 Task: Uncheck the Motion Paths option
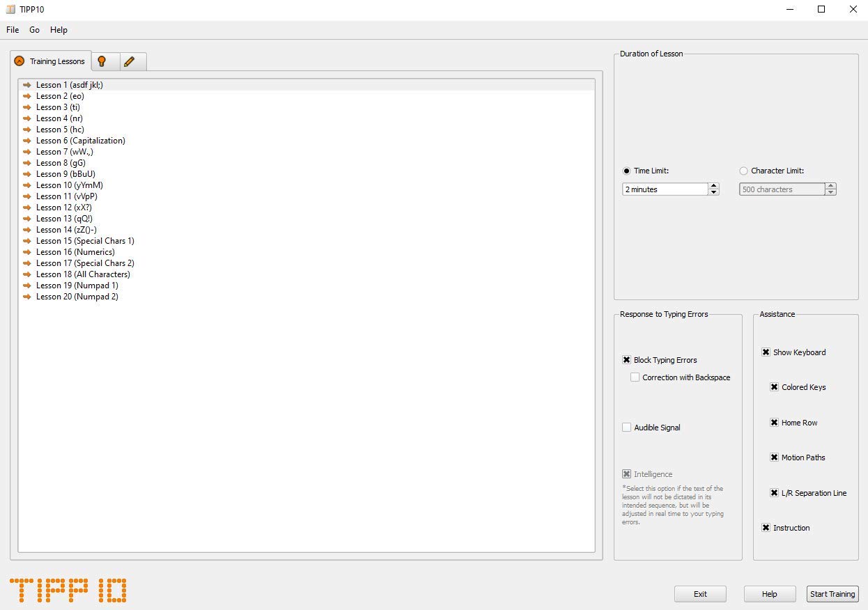[x=774, y=458]
